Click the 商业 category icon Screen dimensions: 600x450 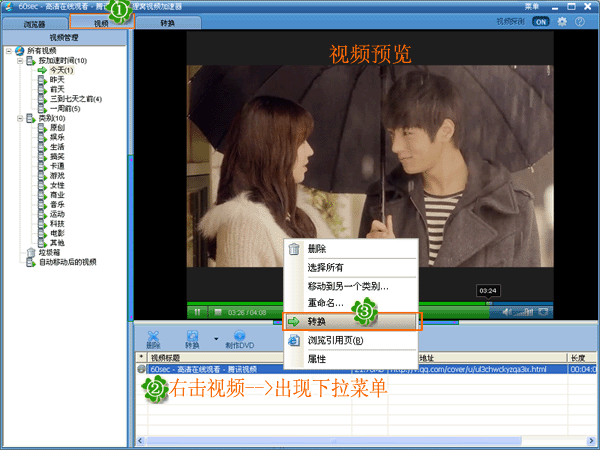point(42,195)
